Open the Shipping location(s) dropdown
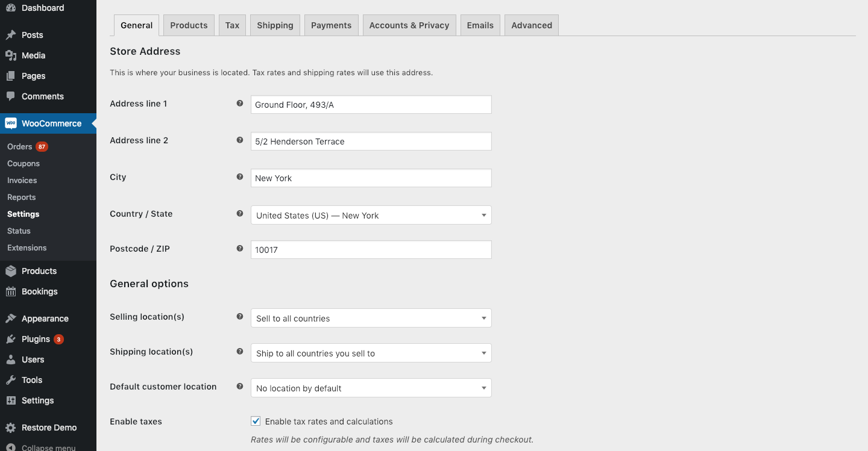The height and width of the screenshot is (451, 868). point(371,353)
